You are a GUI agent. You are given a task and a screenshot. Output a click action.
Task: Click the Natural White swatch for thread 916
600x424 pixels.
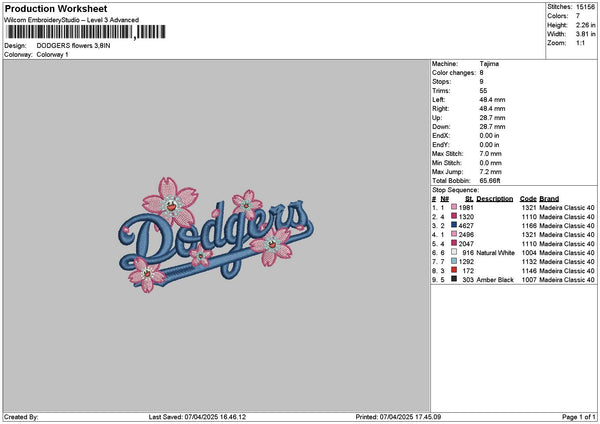454,252
